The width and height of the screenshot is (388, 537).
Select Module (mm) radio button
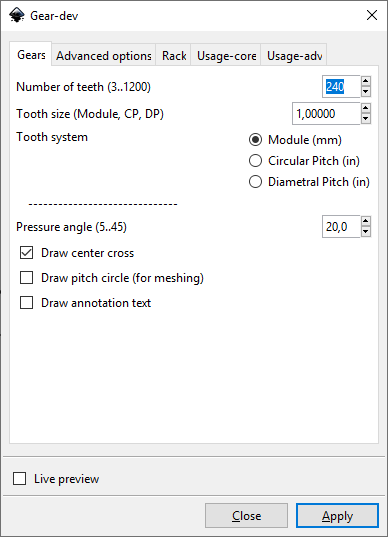pos(255,140)
